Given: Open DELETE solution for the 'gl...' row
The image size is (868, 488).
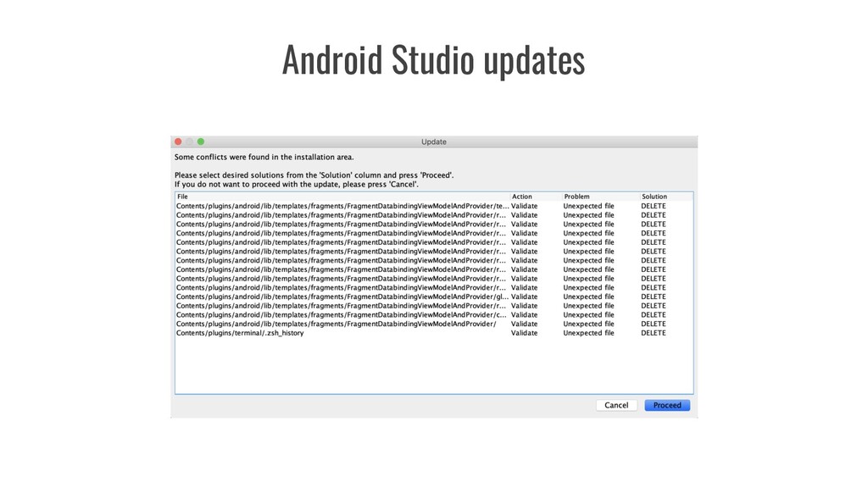Looking at the screenshot, I should pyautogui.click(x=654, y=297).
